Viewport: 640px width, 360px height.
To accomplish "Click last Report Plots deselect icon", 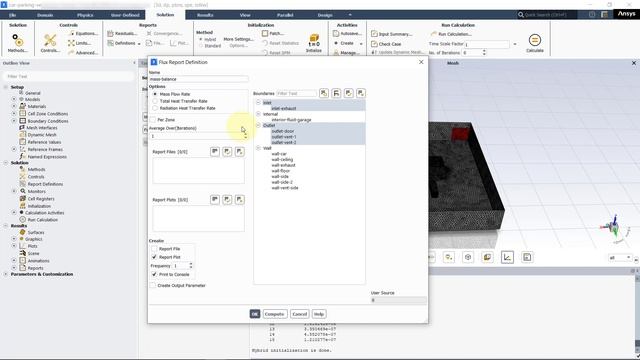I will 239,199.
